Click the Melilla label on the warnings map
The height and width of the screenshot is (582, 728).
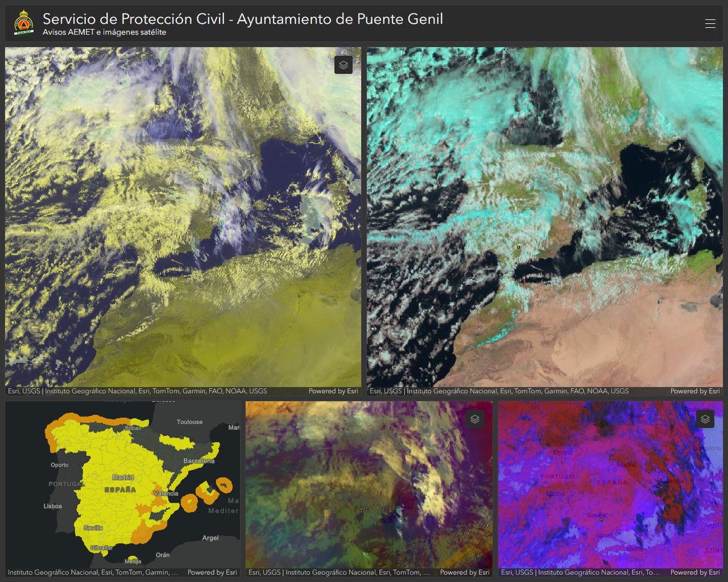tap(132, 561)
